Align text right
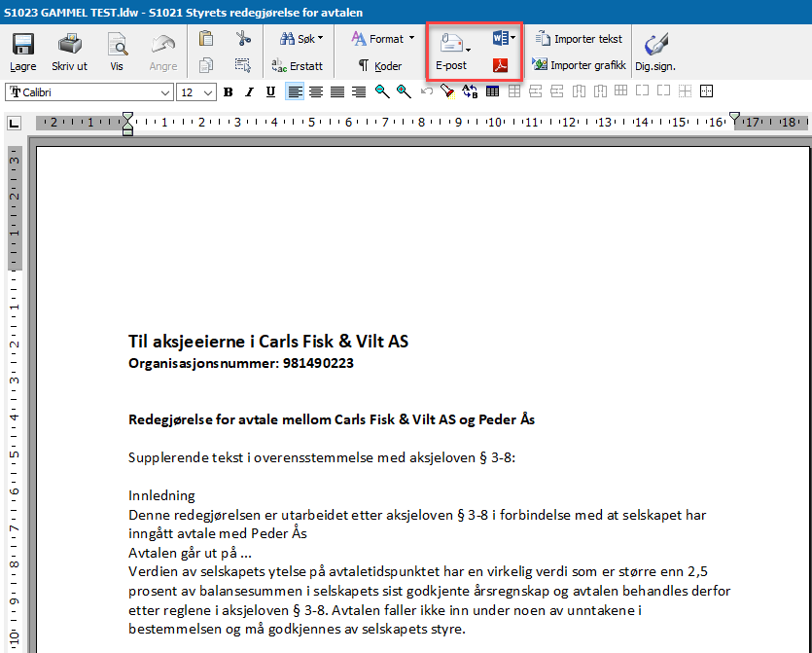812x653 pixels. tap(359, 92)
